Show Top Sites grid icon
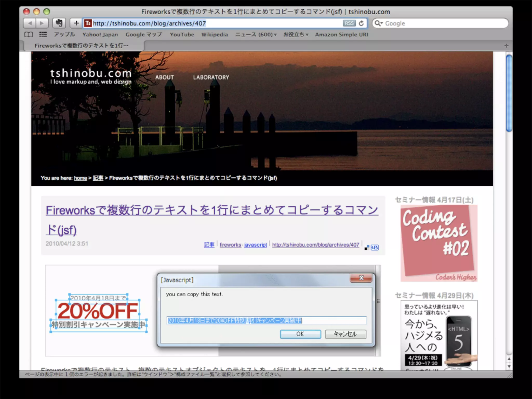 click(43, 35)
